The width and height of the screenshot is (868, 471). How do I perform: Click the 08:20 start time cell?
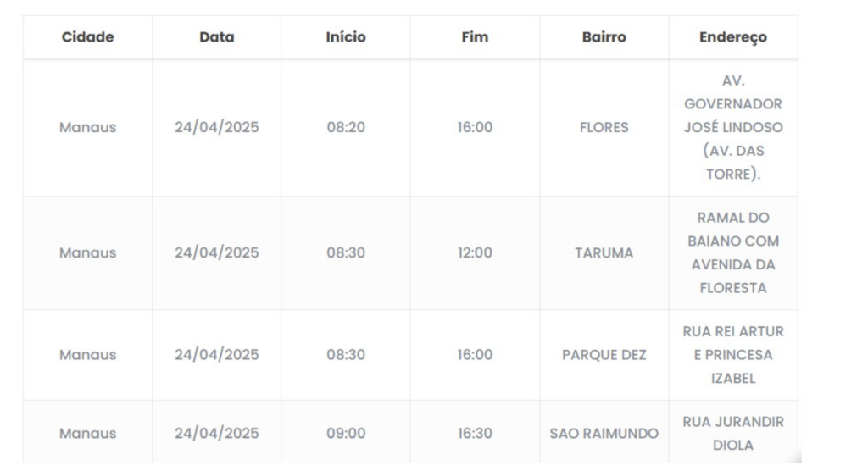click(346, 128)
